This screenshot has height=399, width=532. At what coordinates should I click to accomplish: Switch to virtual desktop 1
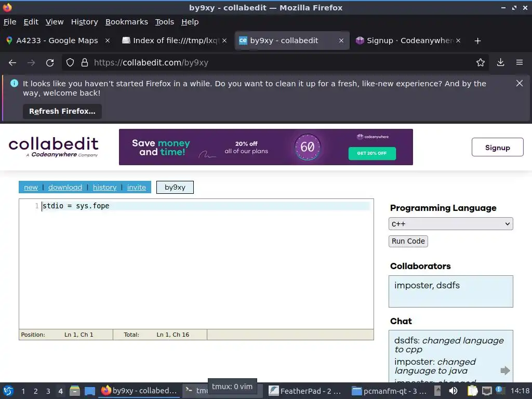(23, 391)
